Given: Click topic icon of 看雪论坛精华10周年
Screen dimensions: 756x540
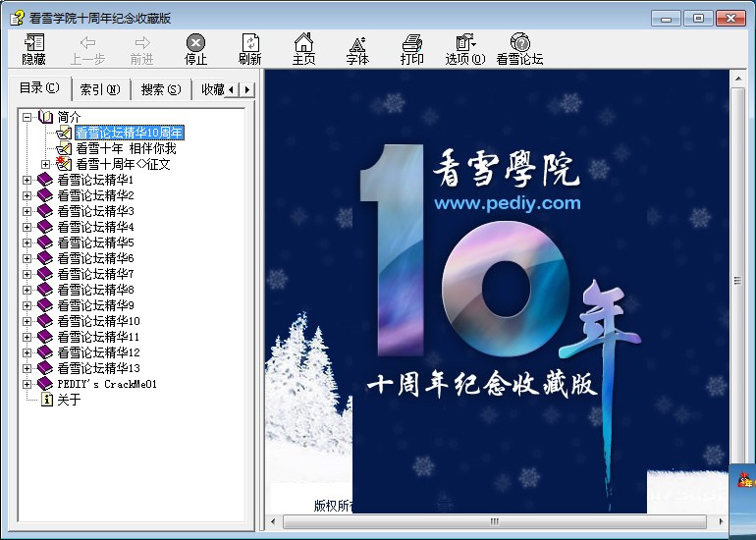Looking at the screenshot, I should tap(64, 133).
